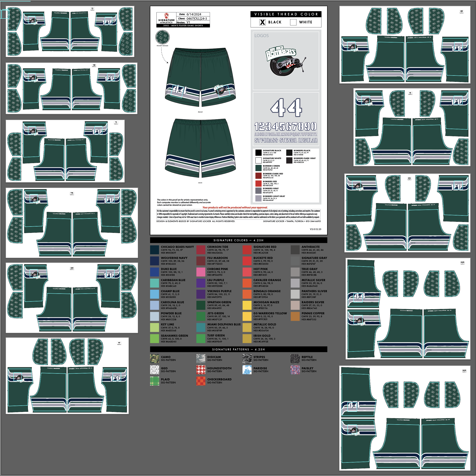The height and width of the screenshot is (476, 476).
Task: Click the Digicam pattern icon
Action: pos(200,358)
